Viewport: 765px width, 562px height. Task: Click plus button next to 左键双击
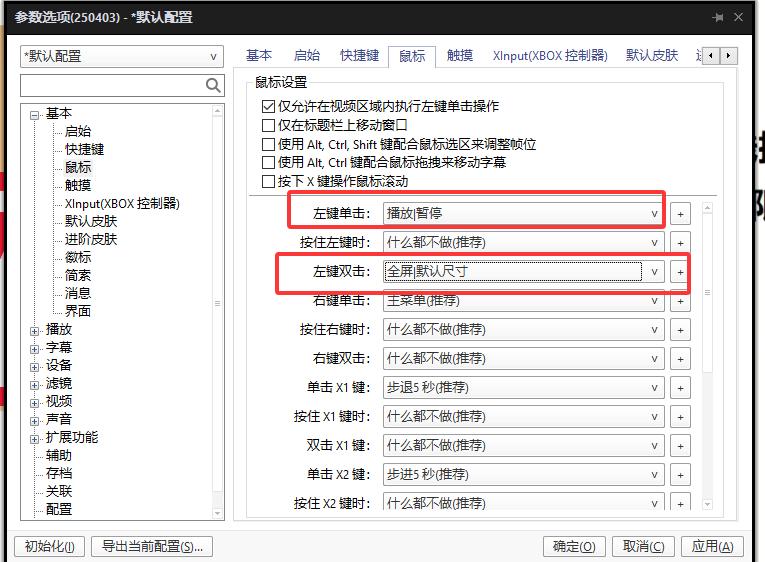(x=679, y=272)
